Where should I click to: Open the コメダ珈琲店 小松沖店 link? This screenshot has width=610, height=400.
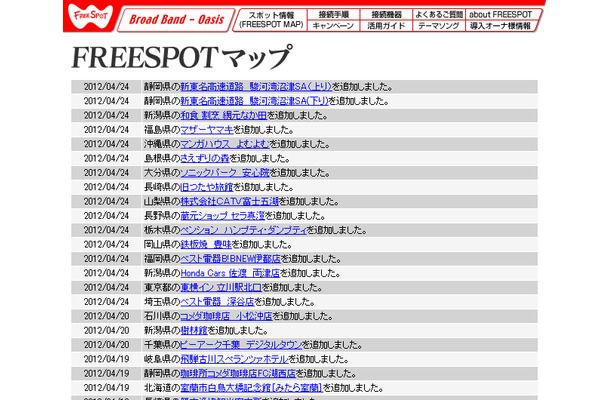226,317
